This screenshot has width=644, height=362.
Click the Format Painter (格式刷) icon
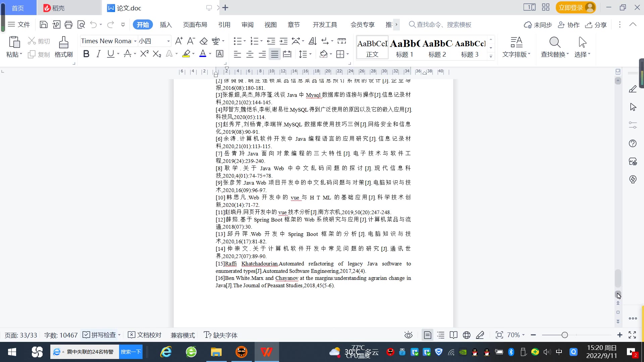pos(63,47)
